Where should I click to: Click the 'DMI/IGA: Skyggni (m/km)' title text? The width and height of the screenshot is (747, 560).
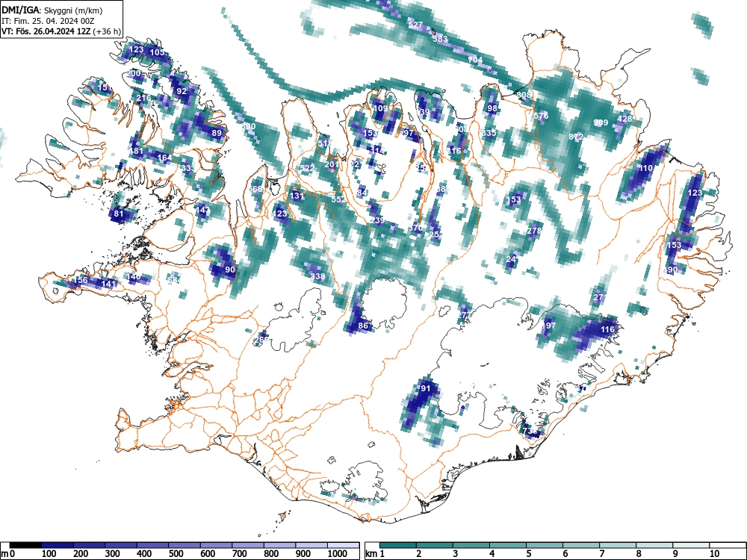[x=52, y=10]
